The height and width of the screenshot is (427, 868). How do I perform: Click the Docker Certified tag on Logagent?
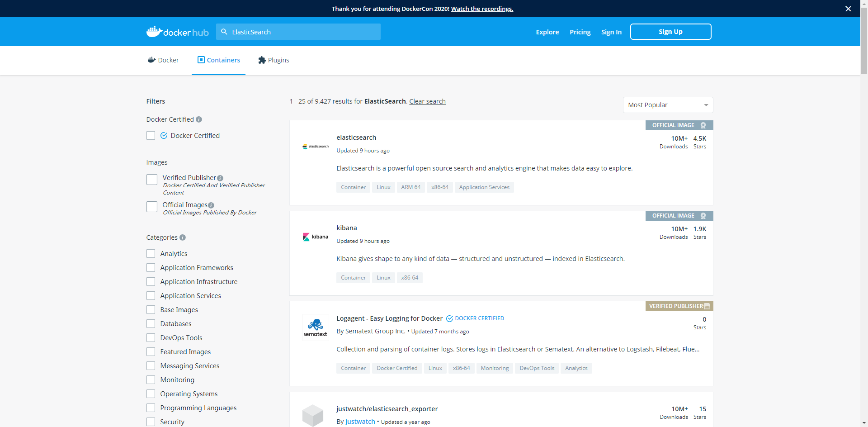point(397,368)
